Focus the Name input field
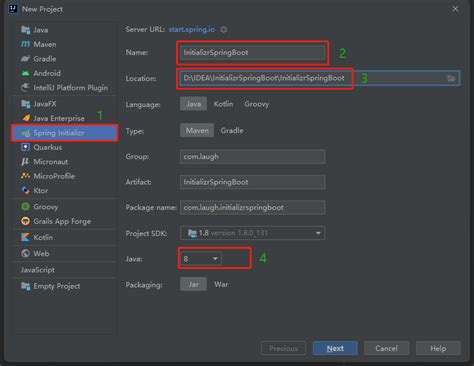This screenshot has height=366, width=474. (252, 52)
